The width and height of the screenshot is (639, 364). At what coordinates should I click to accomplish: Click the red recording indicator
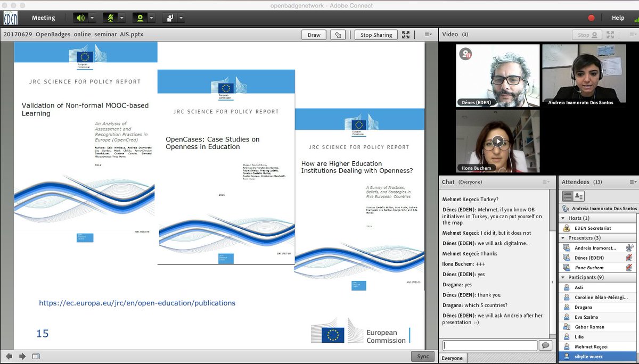[591, 18]
